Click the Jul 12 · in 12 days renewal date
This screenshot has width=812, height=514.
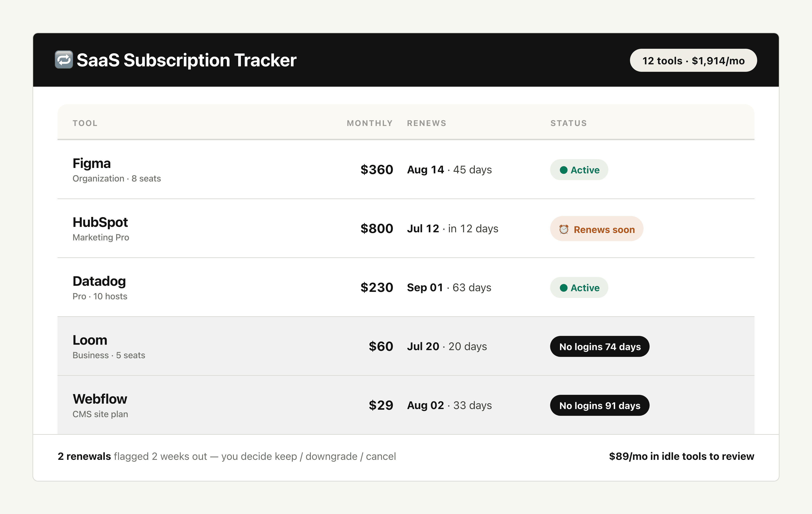coord(452,228)
